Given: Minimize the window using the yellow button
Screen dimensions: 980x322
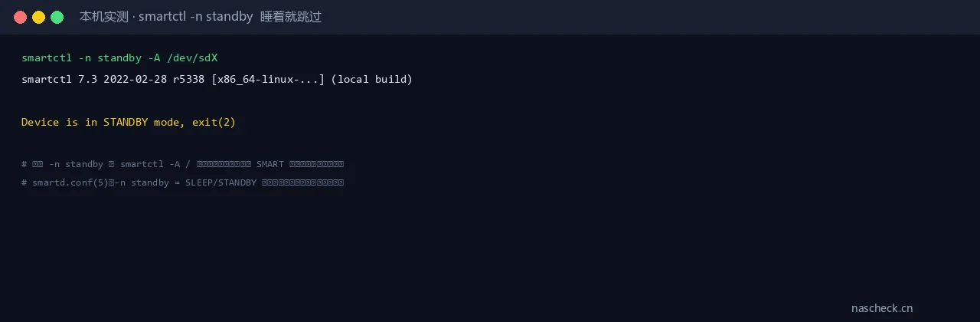Looking at the screenshot, I should point(38,17).
